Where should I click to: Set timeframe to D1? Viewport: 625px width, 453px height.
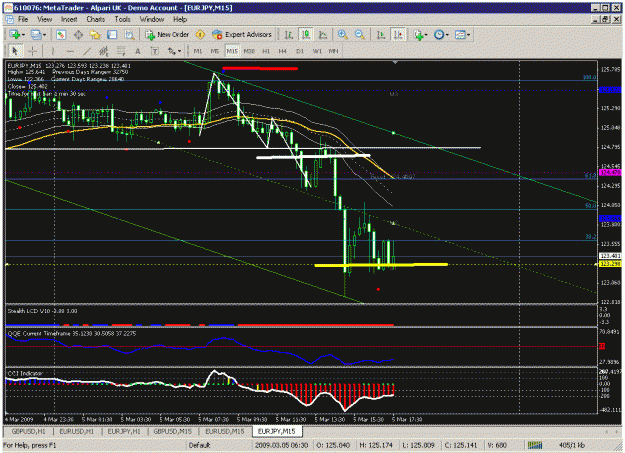(300, 51)
